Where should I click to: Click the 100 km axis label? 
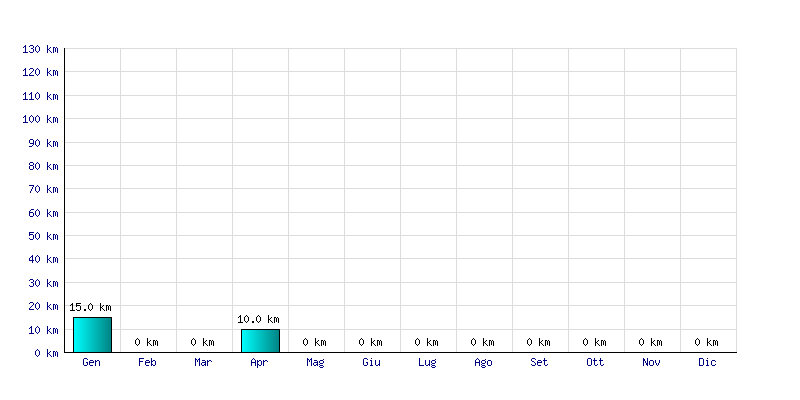tap(40, 119)
